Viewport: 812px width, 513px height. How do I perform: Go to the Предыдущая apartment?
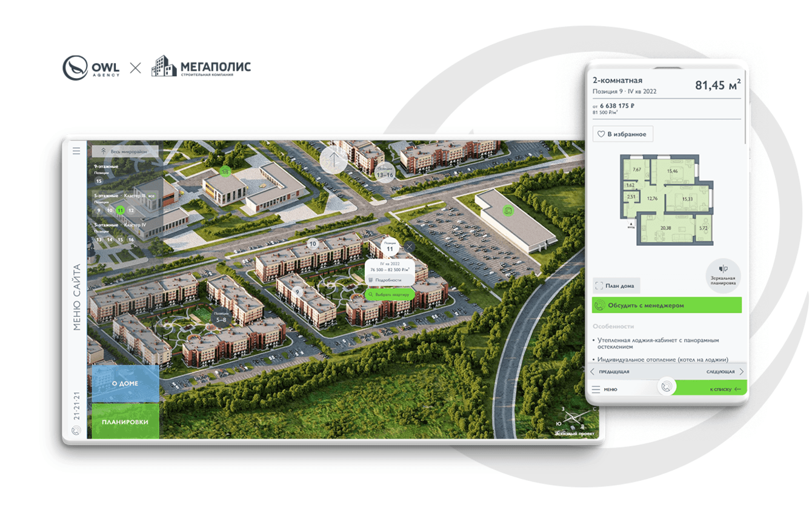(x=614, y=372)
